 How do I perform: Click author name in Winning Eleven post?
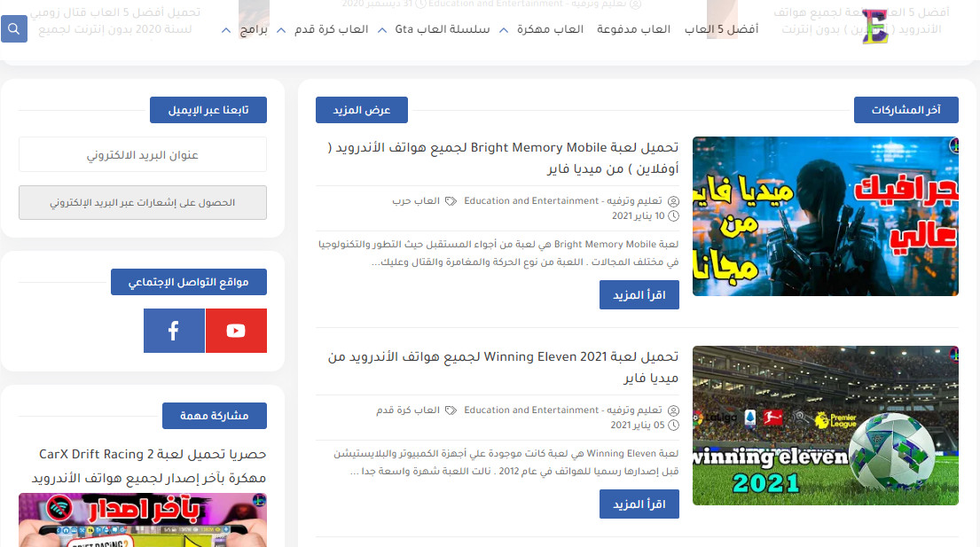tap(562, 410)
